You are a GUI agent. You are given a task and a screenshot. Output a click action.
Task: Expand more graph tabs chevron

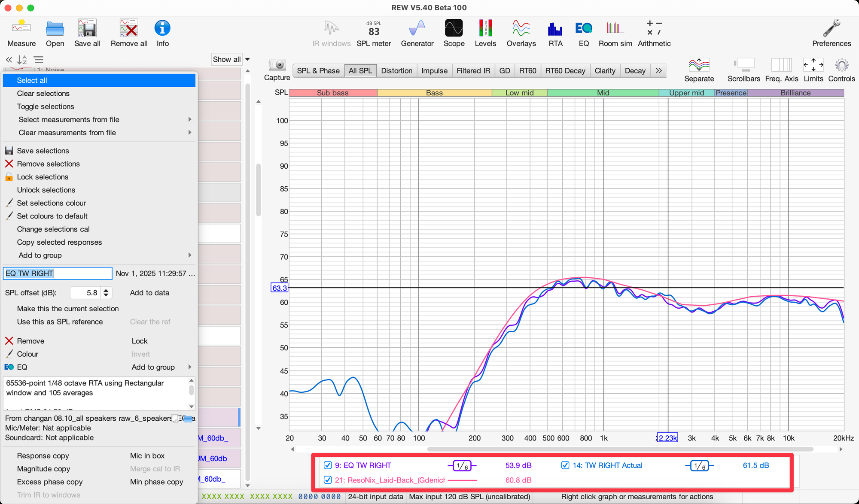(658, 71)
